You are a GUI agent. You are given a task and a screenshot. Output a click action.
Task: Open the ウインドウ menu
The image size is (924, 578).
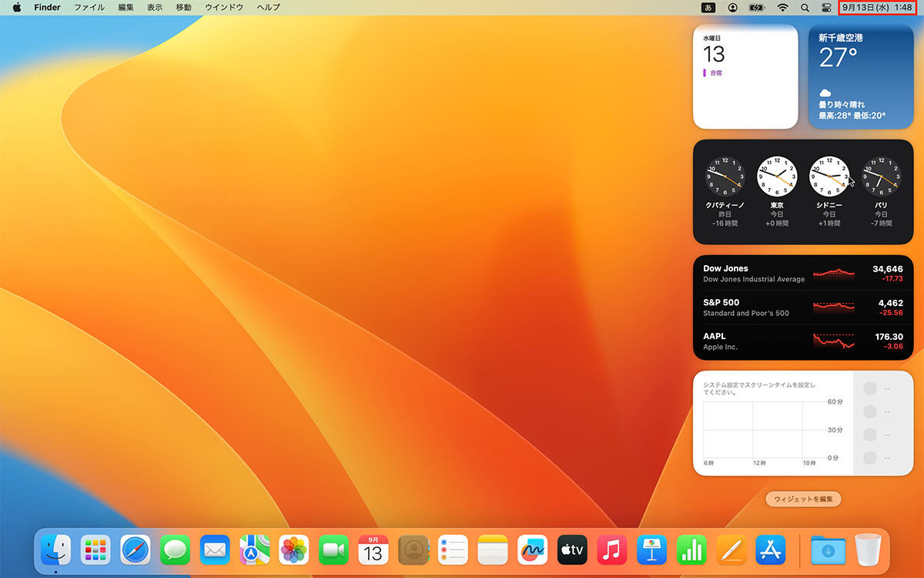click(224, 7)
